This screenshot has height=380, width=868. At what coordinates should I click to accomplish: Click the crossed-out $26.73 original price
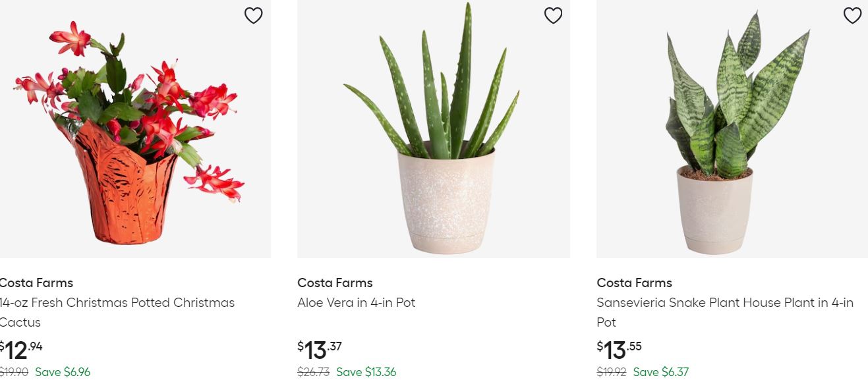coord(313,372)
